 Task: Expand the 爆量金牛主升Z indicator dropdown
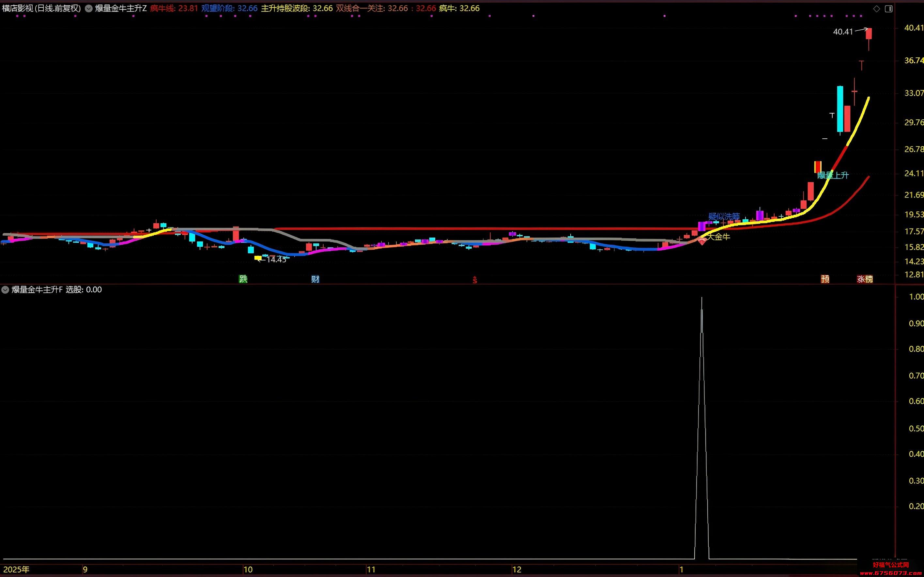[88, 8]
